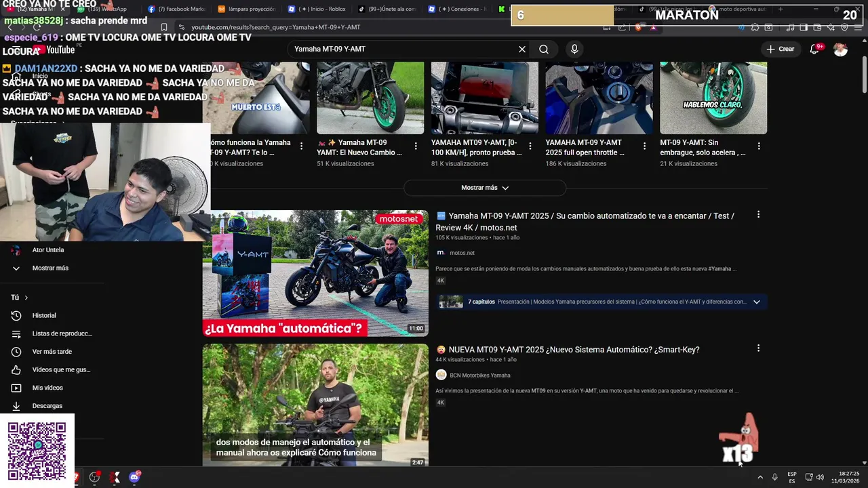This screenshot has width=868, height=488.
Task: Expand the Tú section chevron
Action: click(x=26, y=298)
